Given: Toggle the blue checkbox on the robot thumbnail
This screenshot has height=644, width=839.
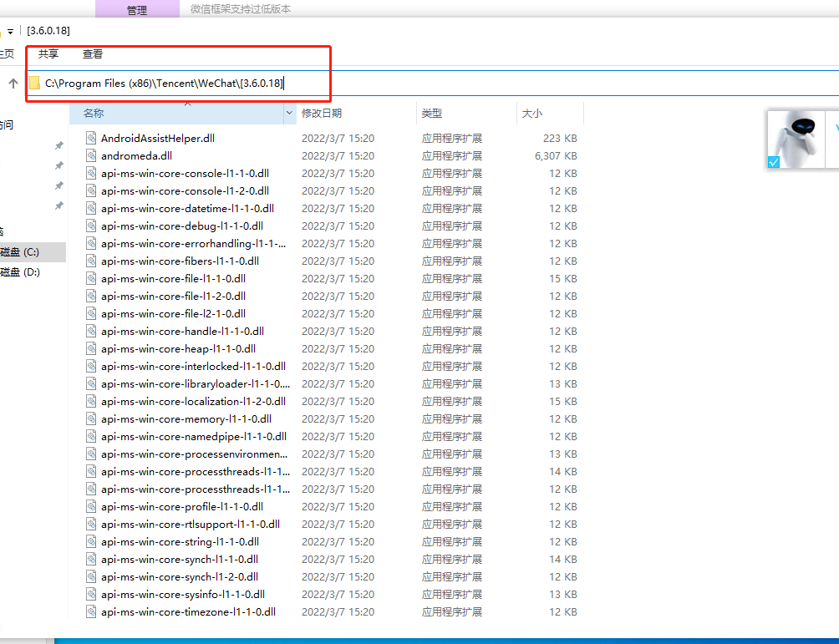Looking at the screenshot, I should tap(774, 162).
